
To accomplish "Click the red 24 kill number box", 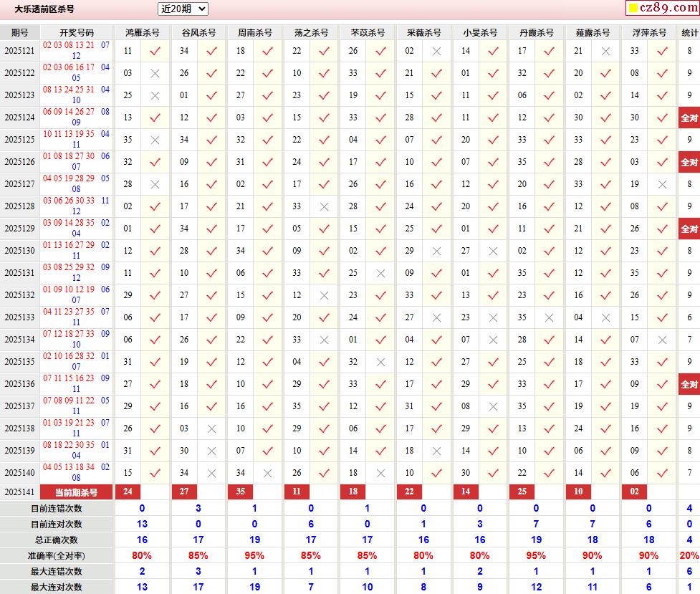I will 128,492.
